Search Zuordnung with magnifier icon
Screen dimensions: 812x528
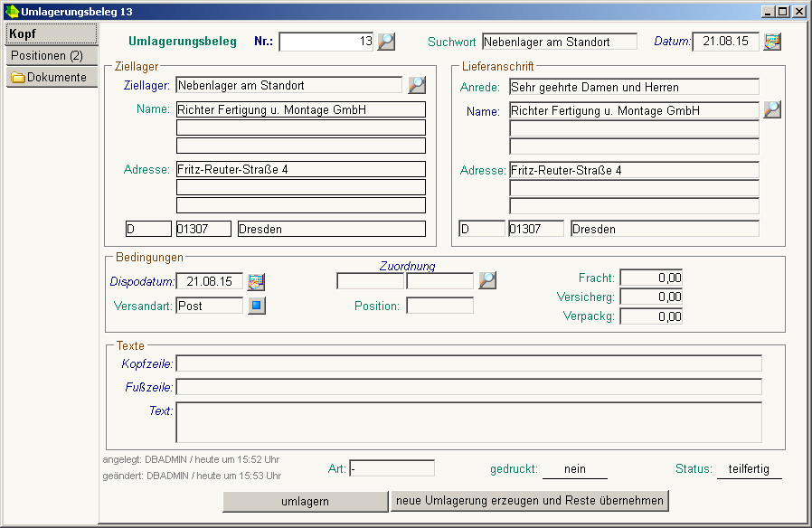[487, 280]
